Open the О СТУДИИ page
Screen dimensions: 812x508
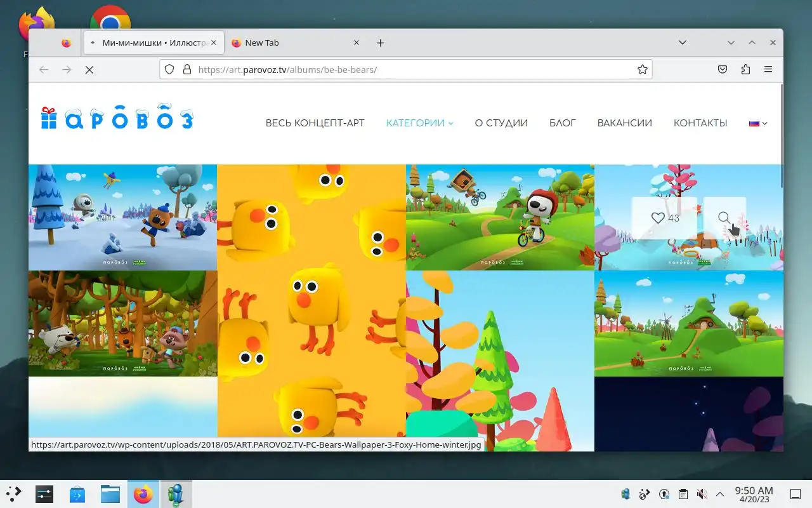(501, 123)
